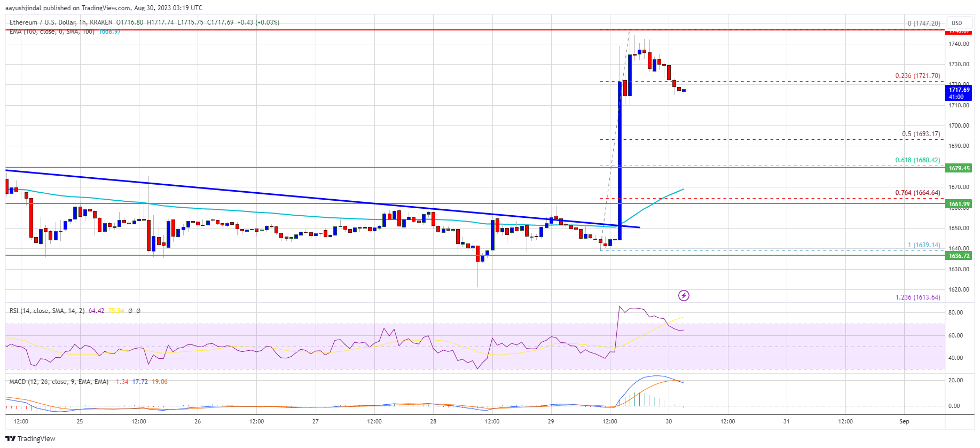Click the 0.618 (1680.42) Fibonacci label
Screen dimensions: 980x448
click(917, 160)
